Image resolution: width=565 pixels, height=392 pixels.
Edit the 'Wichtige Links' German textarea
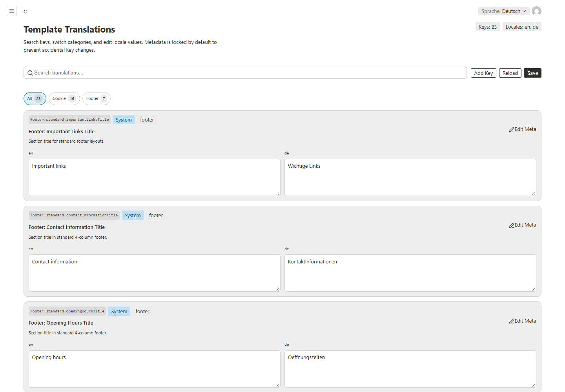click(410, 177)
